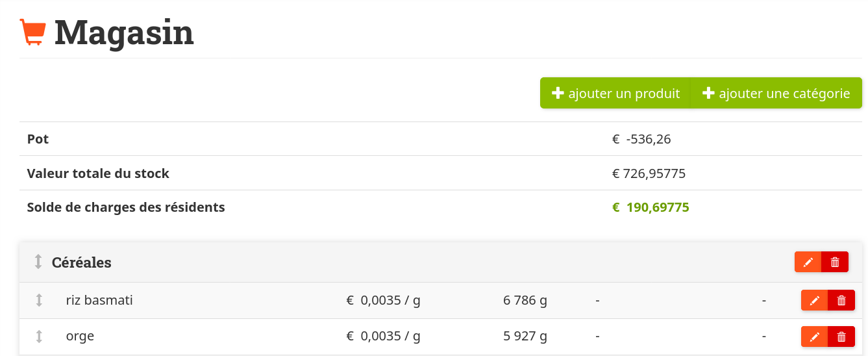The height and width of the screenshot is (356, 868).
Task: Click the 'Valeur totale du stock' amount
Action: [649, 173]
